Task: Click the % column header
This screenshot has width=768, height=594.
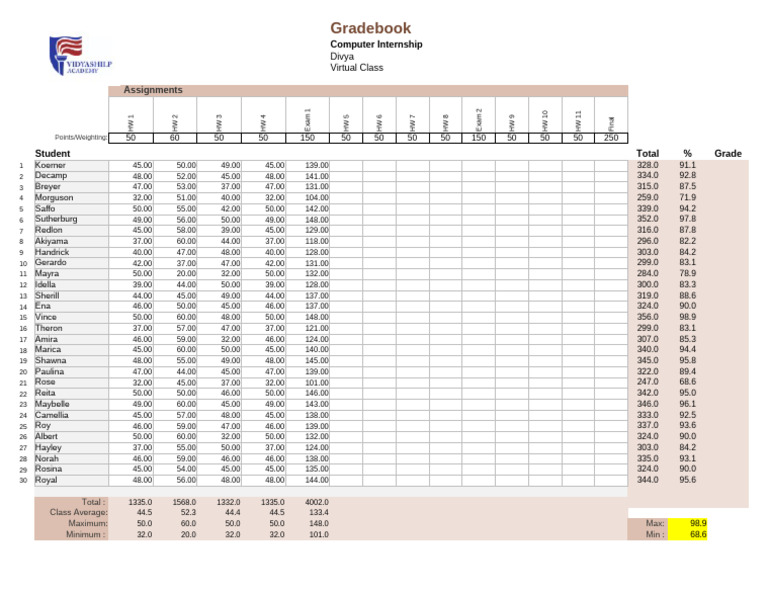Action: [687, 153]
